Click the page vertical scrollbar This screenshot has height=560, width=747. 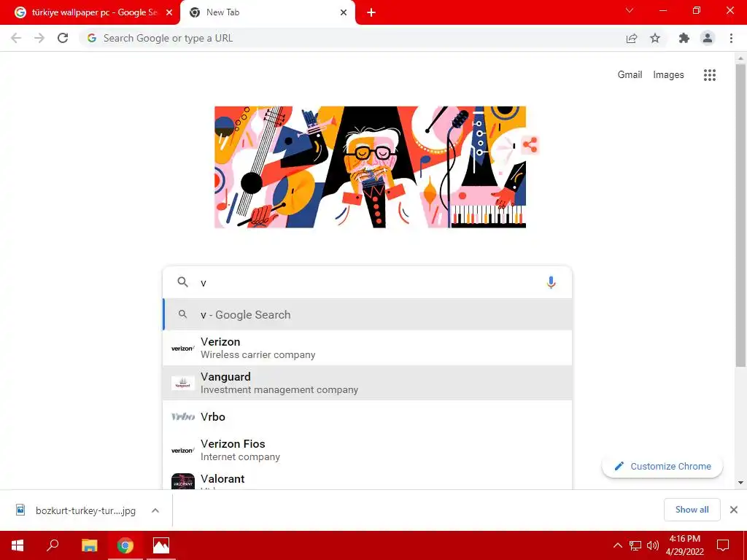(x=740, y=214)
